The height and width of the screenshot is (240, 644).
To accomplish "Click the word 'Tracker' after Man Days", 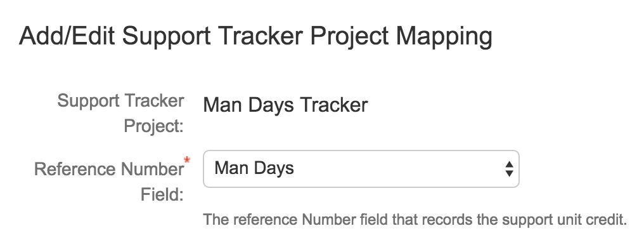I will coord(333,105).
